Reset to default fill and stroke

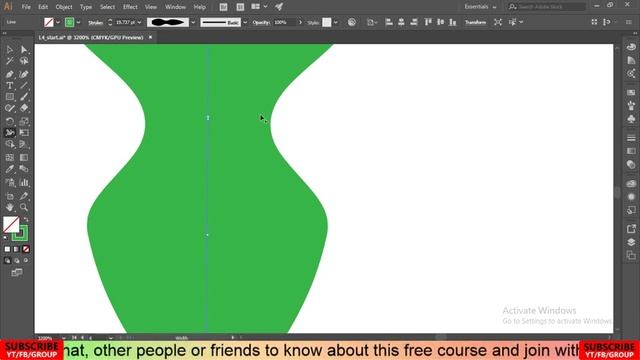coord(5,238)
